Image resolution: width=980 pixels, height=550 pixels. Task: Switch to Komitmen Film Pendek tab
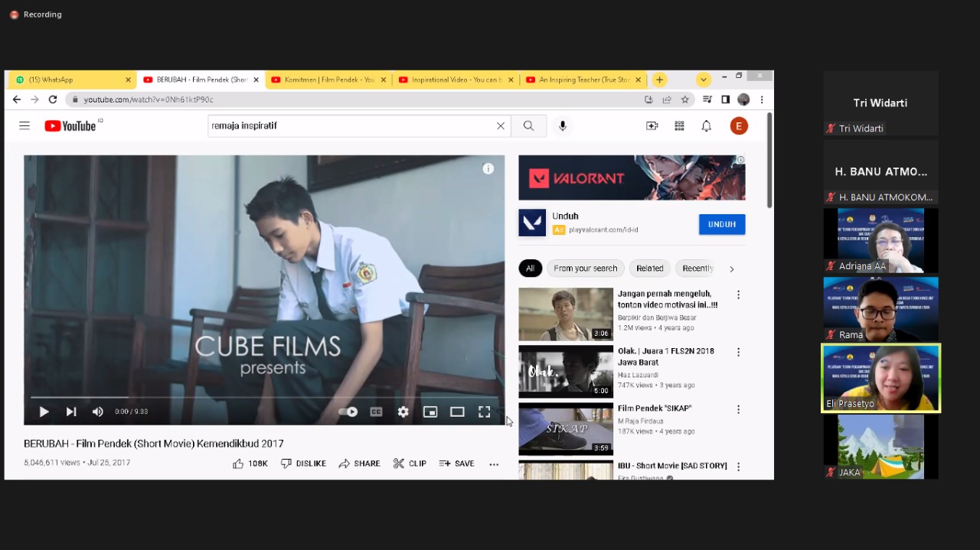click(x=329, y=80)
